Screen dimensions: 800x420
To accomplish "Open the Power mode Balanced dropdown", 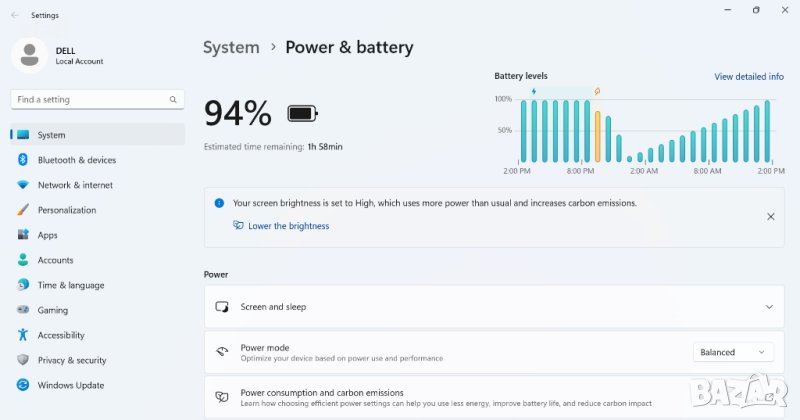I will 733,352.
